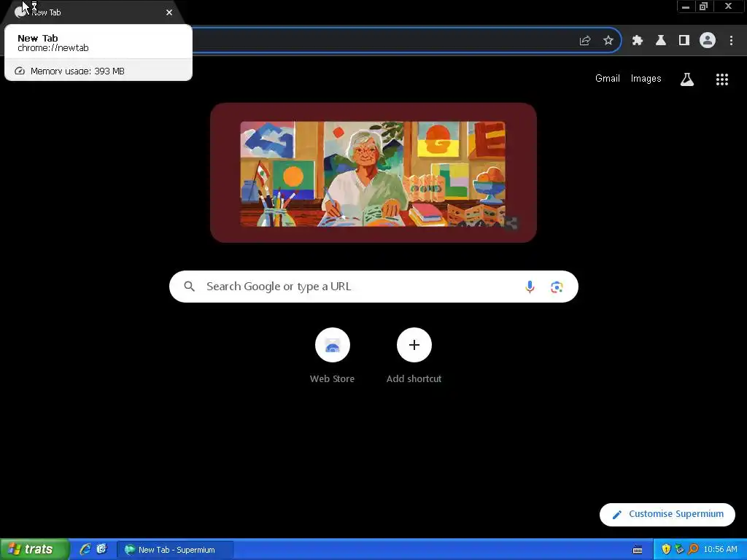Click the Memory usage: 393 MB text
Screen dimensions: 747x560
77,71
